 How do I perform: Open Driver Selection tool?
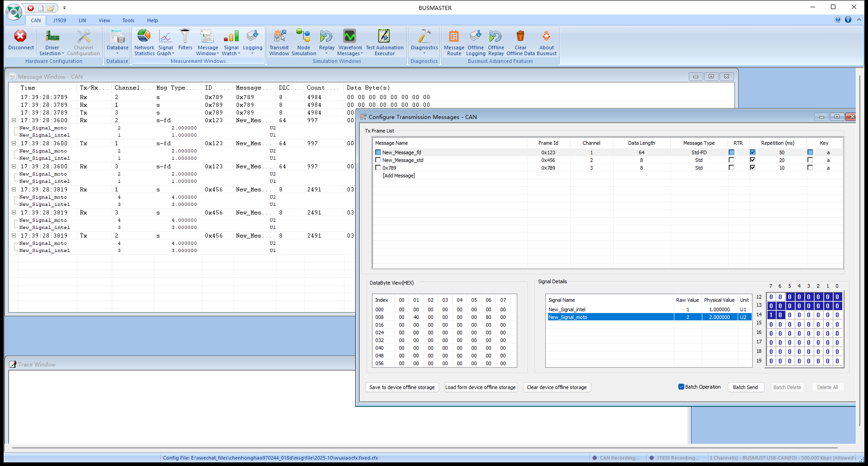pos(52,43)
